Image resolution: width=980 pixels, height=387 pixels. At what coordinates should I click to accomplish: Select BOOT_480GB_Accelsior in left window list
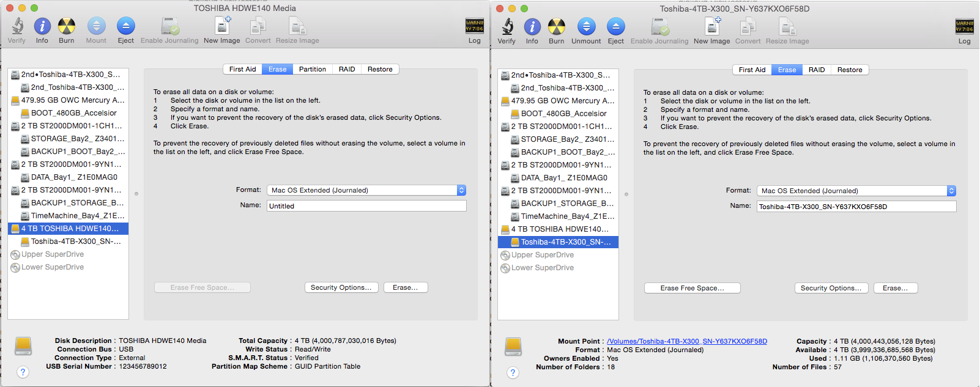tap(68, 113)
